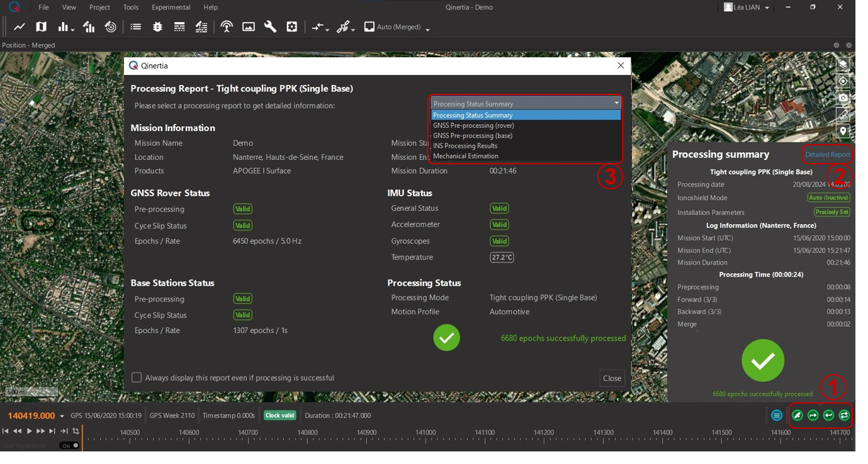Jump to timeline end
The image size is (868, 464).
[x=52, y=431]
